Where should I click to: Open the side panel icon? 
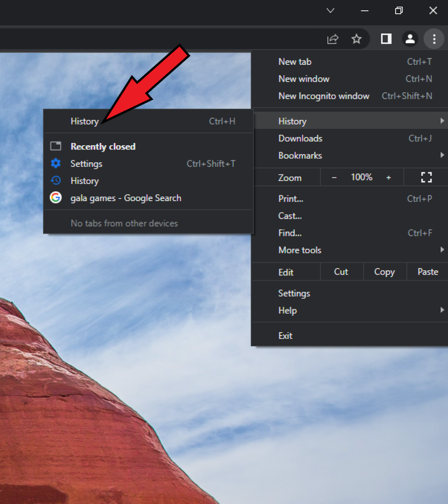coord(386,39)
